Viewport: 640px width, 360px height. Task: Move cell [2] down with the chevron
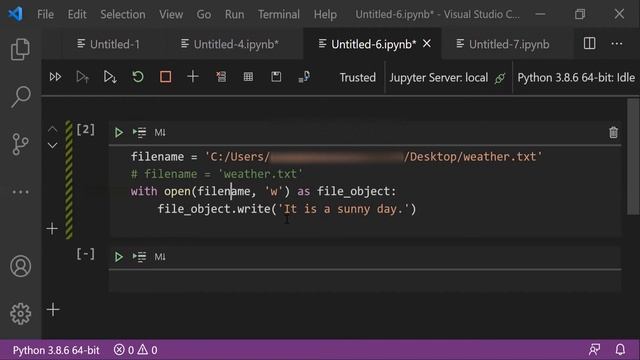52,145
